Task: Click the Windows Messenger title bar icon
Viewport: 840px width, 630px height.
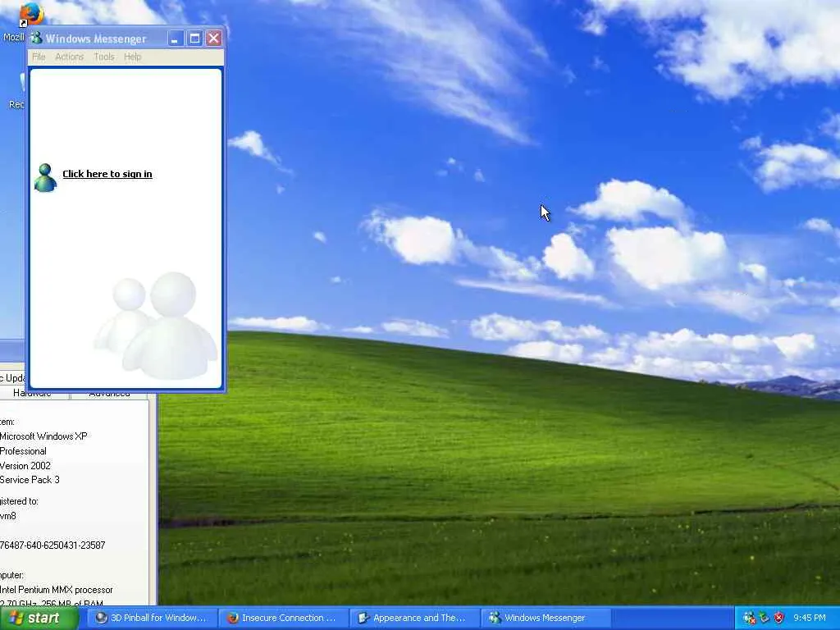Action: point(36,38)
